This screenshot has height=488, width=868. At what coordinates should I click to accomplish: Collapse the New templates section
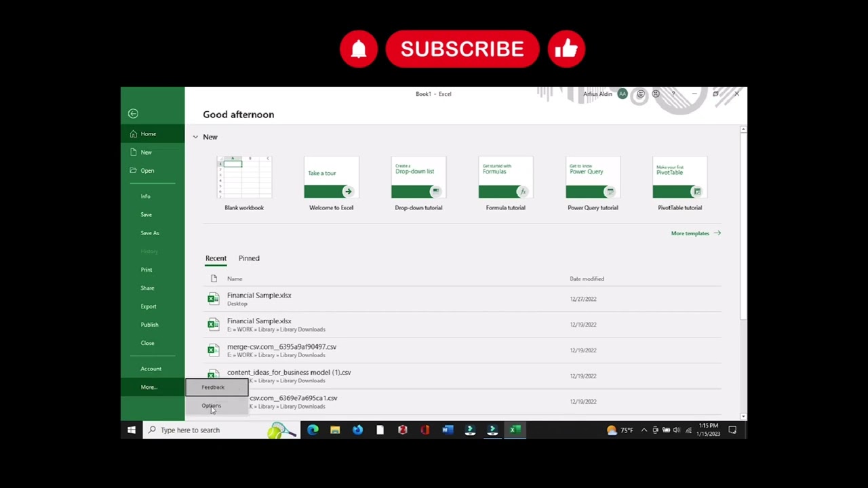[x=195, y=137]
